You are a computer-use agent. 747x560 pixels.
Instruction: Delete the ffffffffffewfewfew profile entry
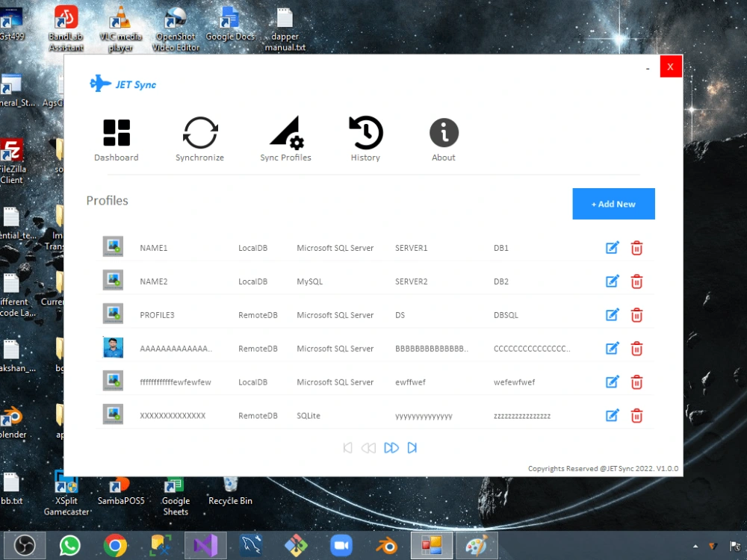636,382
